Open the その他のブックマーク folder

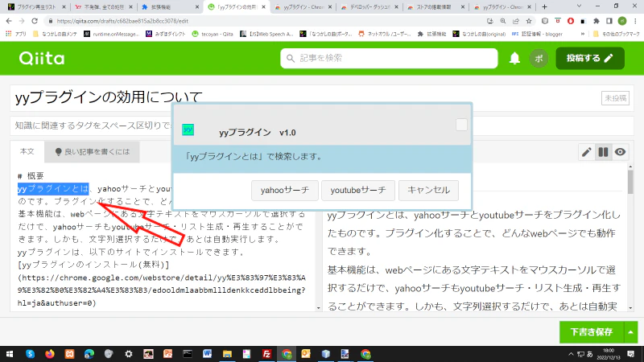pos(616,34)
